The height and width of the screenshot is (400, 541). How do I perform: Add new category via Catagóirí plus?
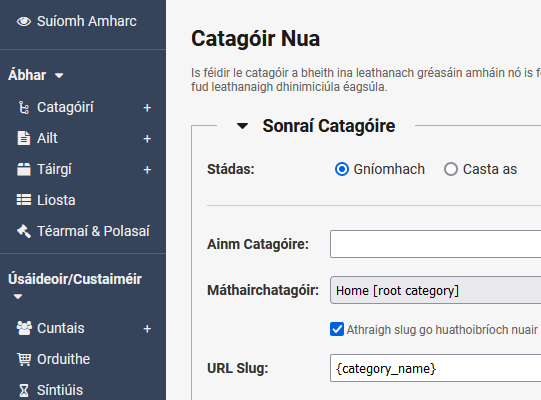(147, 108)
